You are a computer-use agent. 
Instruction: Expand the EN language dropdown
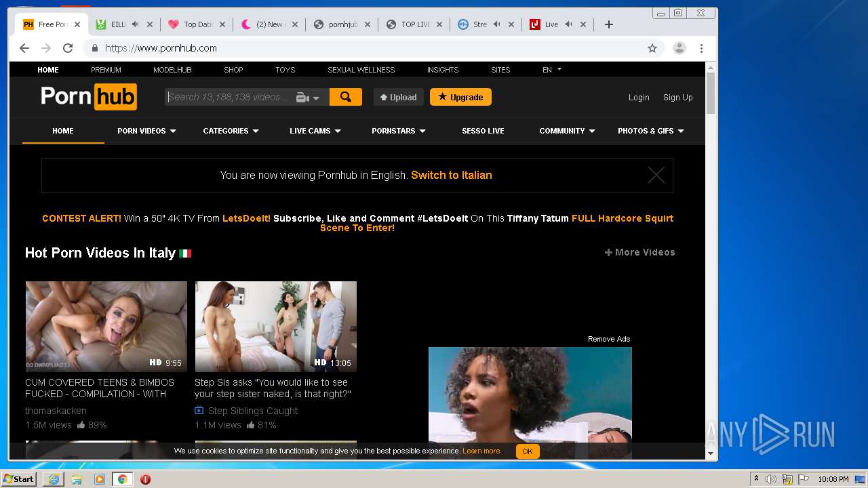(552, 70)
